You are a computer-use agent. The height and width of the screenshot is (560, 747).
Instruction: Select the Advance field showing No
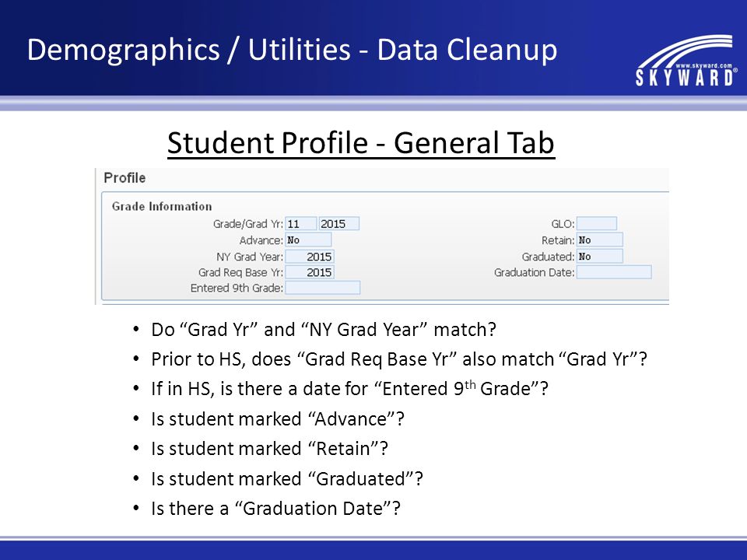coord(308,240)
